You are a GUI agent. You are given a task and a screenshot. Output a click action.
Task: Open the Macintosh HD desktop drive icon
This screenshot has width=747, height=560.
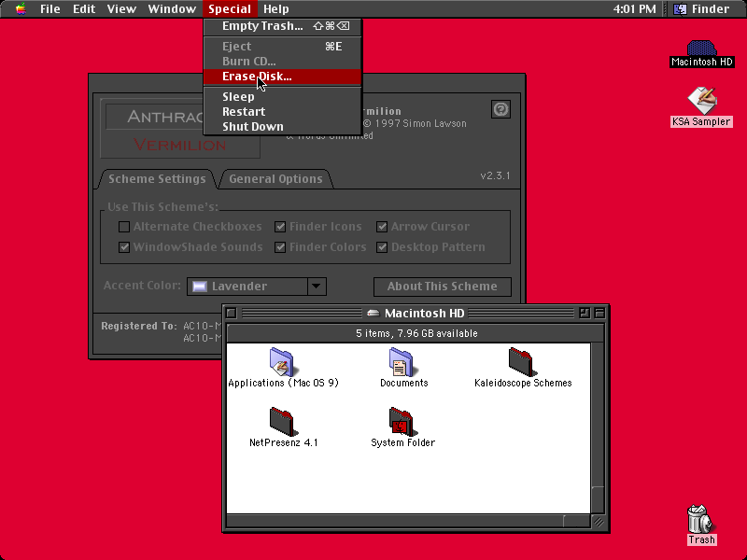(701, 49)
